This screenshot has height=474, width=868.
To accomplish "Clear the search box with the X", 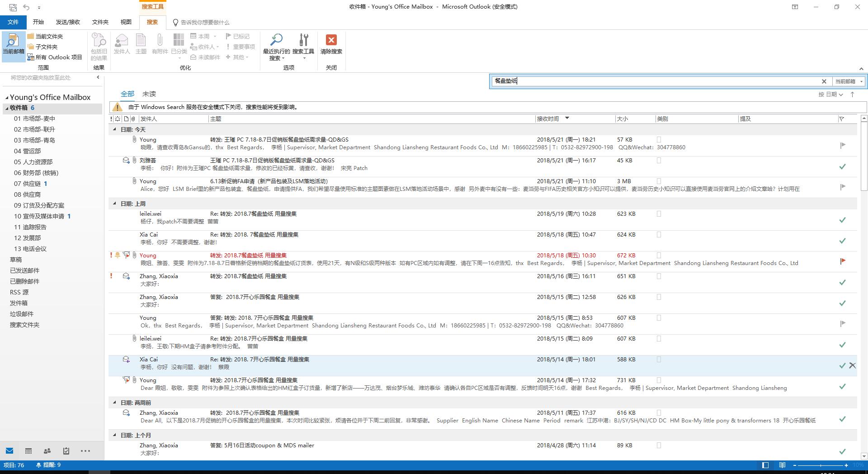I will (x=824, y=81).
